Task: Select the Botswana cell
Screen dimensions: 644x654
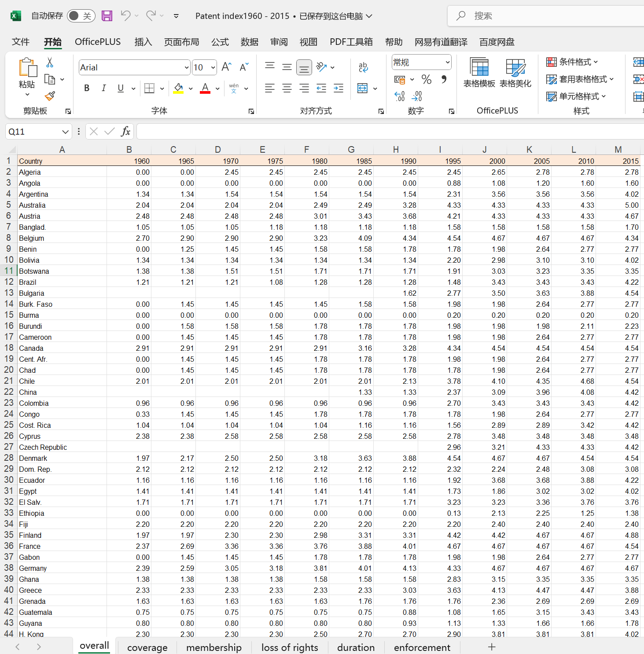Action: click(x=62, y=271)
